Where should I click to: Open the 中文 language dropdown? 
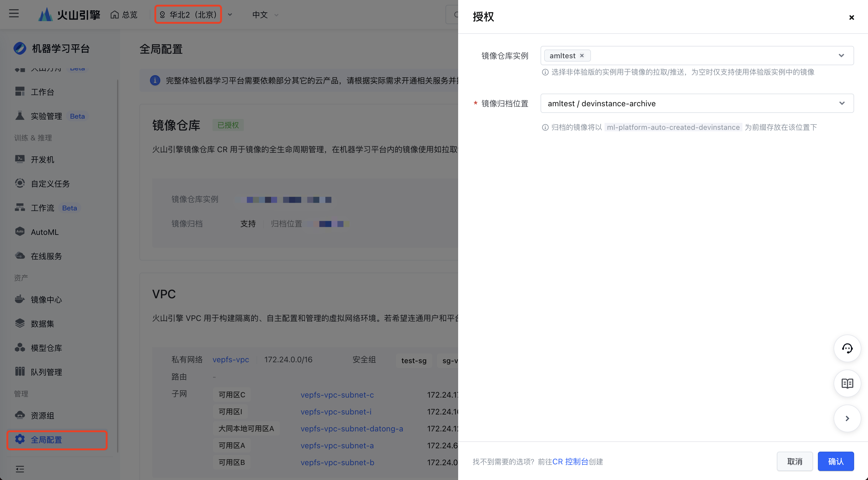266,15
